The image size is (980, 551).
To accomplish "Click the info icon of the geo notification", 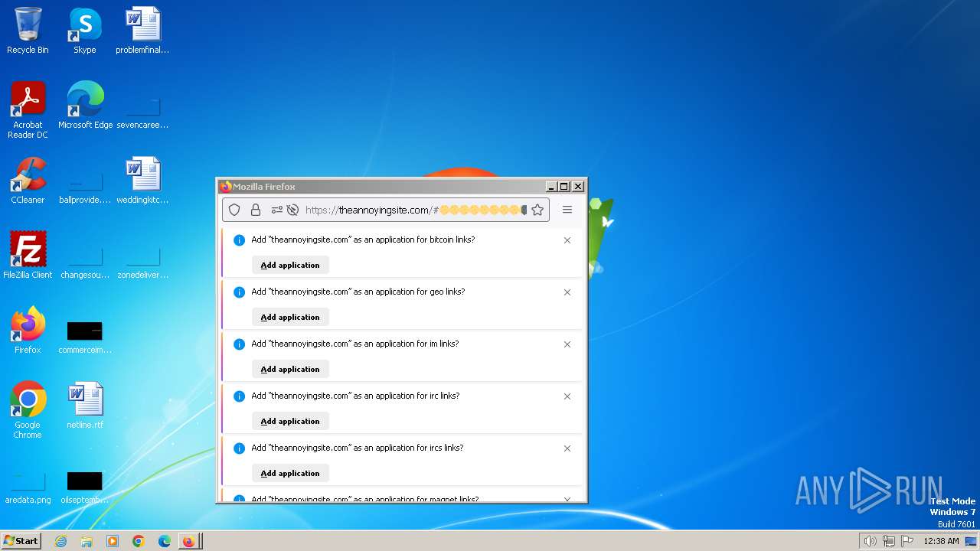I will 239,292.
